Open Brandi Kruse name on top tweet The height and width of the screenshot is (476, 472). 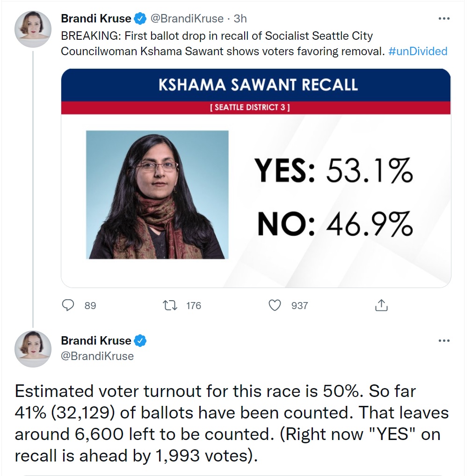[96, 19]
